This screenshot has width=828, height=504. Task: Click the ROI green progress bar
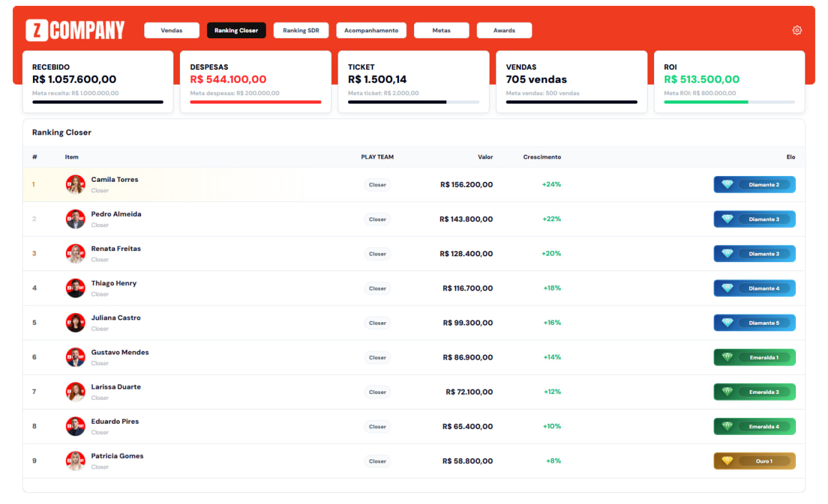(729, 102)
